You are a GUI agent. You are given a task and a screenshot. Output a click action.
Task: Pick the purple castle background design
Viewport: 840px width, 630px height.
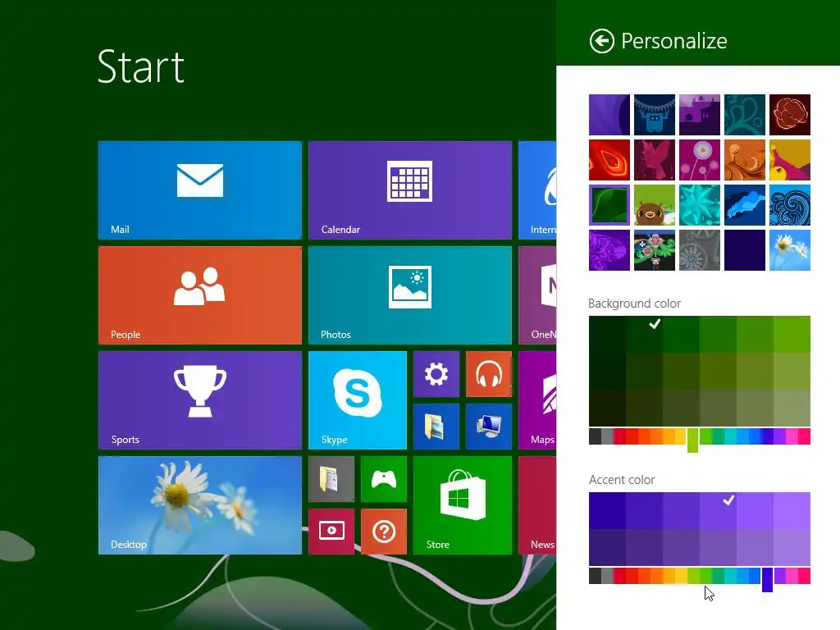(699, 115)
